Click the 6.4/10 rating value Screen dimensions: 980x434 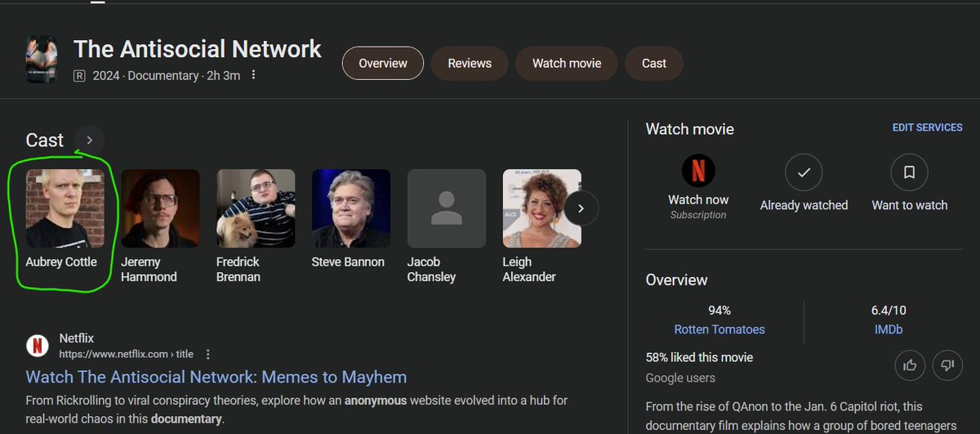point(889,311)
